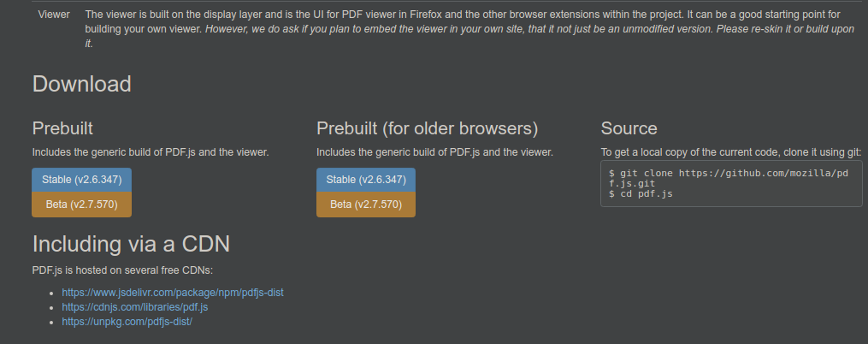
Task: Click the Viewer label in the table
Action: 54,15
